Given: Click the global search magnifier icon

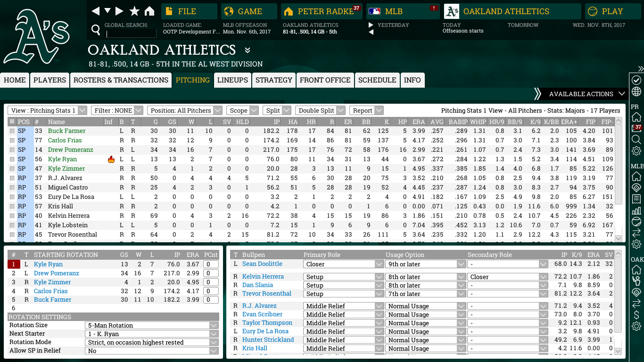Looking at the screenshot, I should pyautogui.click(x=96, y=30).
